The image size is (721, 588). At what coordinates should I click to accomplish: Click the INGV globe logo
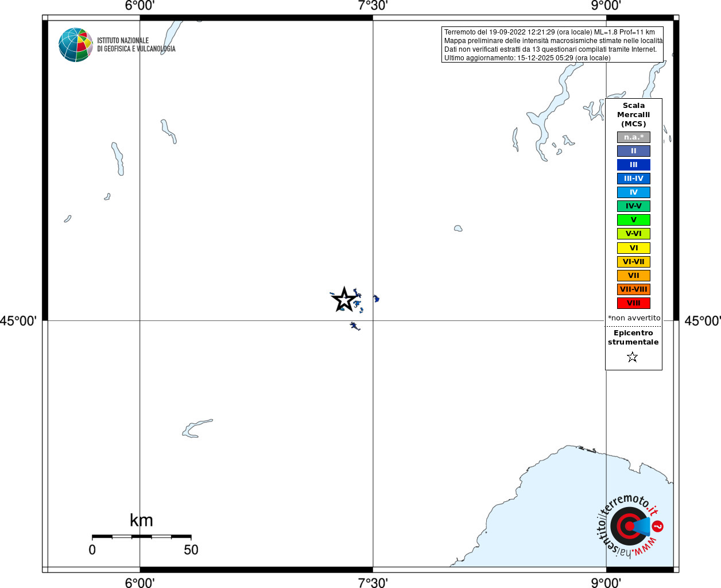coord(76,45)
